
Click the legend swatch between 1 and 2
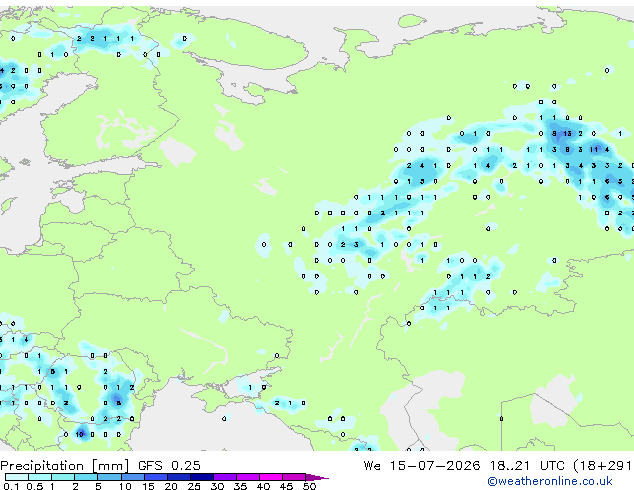point(63,477)
